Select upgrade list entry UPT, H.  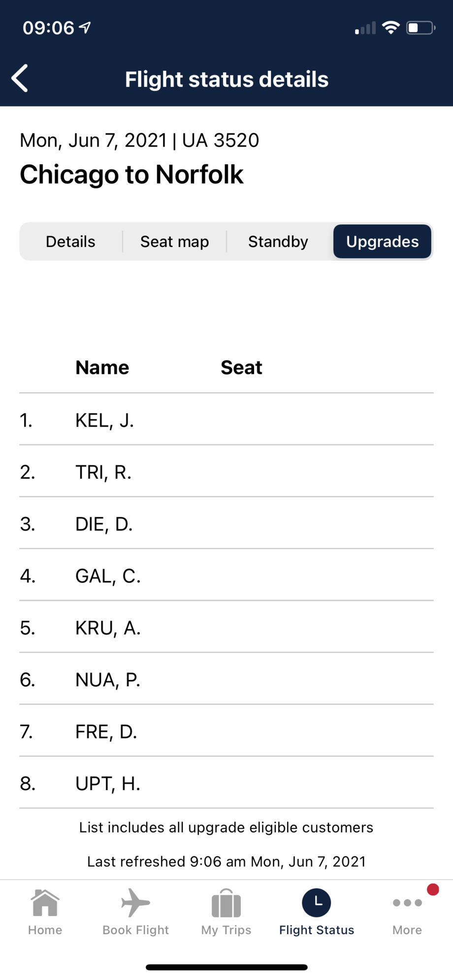tap(226, 783)
